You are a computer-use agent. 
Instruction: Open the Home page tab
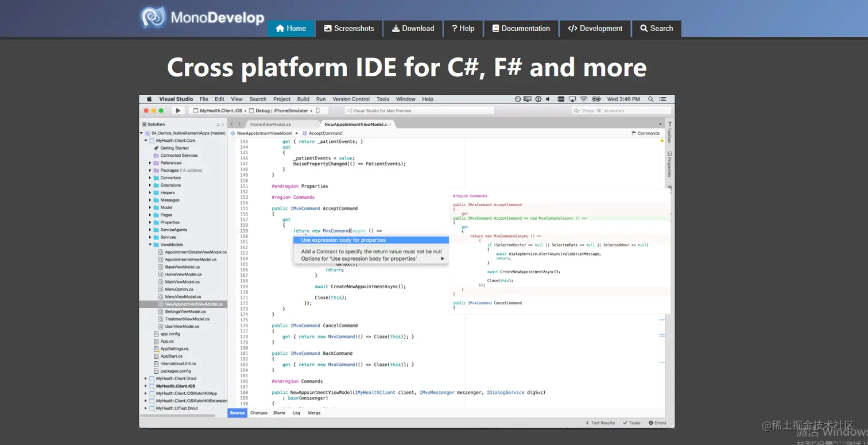[291, 28]
